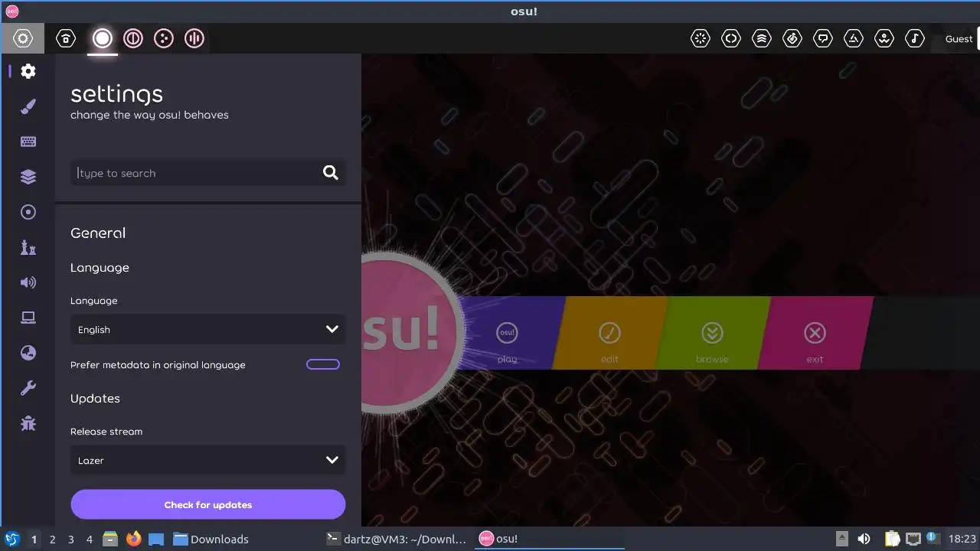Image resolution: width=980 pixels, height=551 pixels.
Task: Click the browse button in main menu
Action: 712,333
